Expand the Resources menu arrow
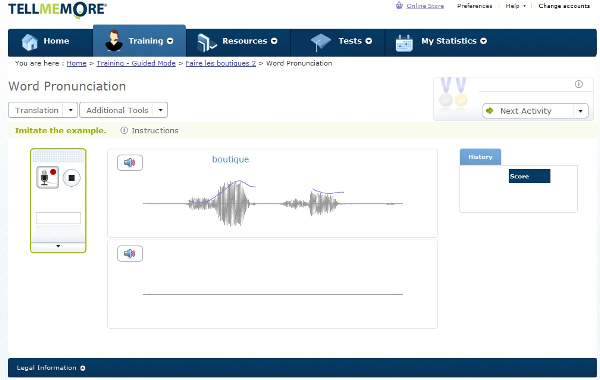 click(274, 41)
